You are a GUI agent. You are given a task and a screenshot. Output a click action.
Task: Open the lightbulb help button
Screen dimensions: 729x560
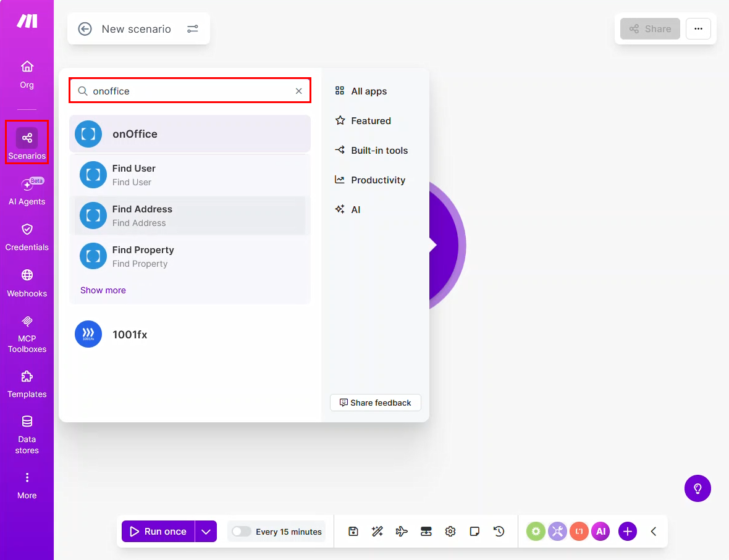[x=697, y=488]
